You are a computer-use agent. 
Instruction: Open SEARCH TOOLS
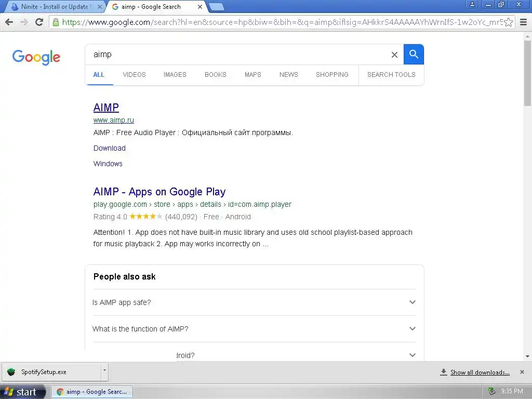tap(391, 75)
